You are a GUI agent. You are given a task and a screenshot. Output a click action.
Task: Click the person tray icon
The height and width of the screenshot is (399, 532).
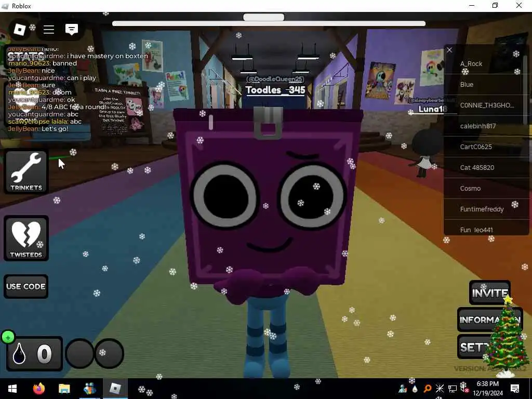click(x=403, y=389)
